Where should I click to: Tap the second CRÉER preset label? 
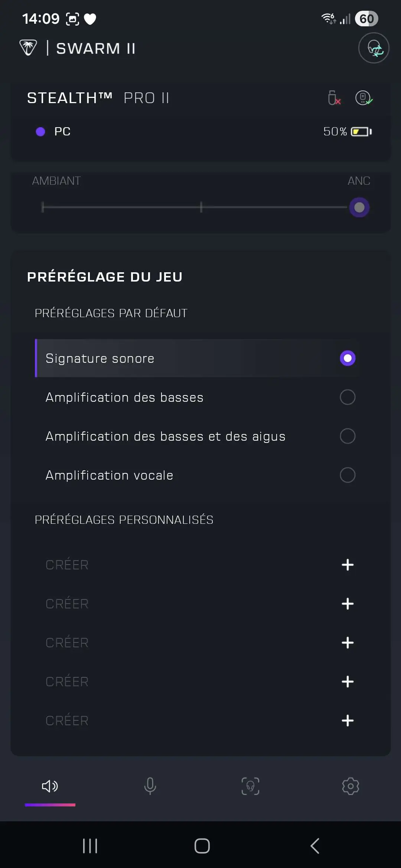point(67,603)
